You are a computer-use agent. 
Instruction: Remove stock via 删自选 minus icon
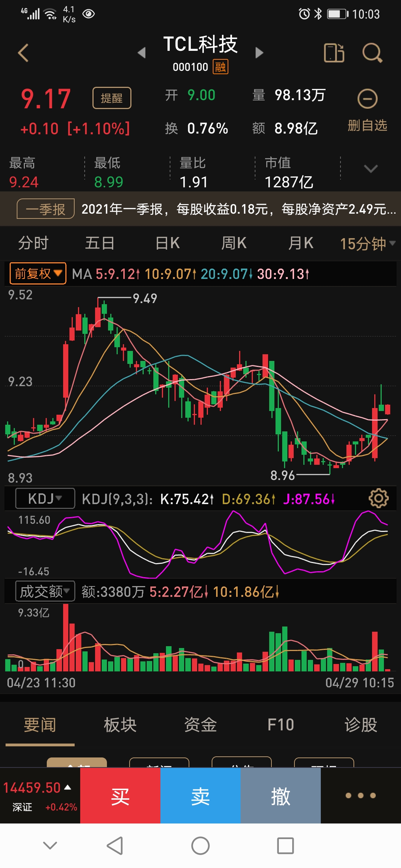coord(368,99)
